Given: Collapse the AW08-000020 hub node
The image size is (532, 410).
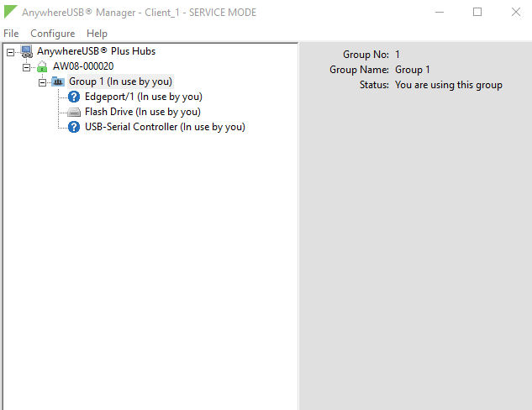Looking at the screenshot, I should (x=26, y=67).
